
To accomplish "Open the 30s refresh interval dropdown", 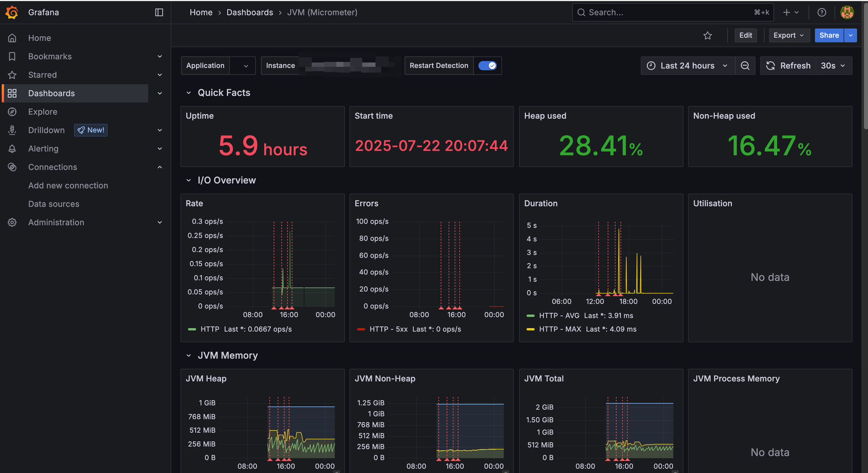I will click(833, 66).
